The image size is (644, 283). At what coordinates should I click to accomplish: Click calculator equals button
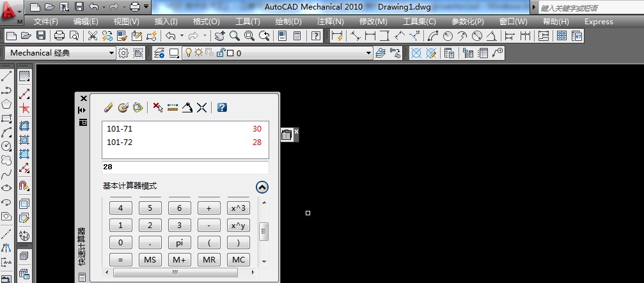tap(120, 259)
